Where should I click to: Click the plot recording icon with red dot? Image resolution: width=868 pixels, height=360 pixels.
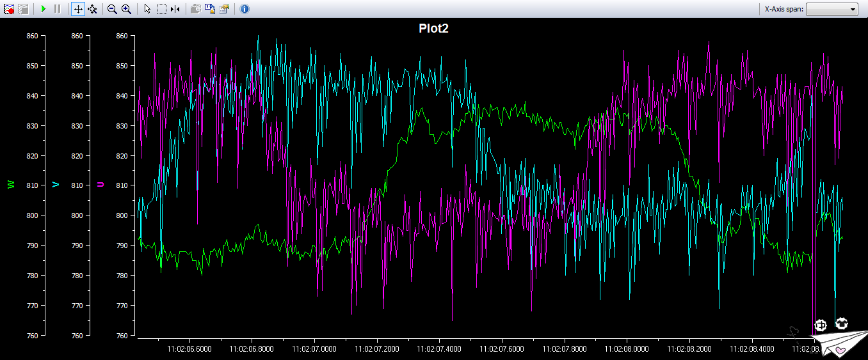coord(10,9)
